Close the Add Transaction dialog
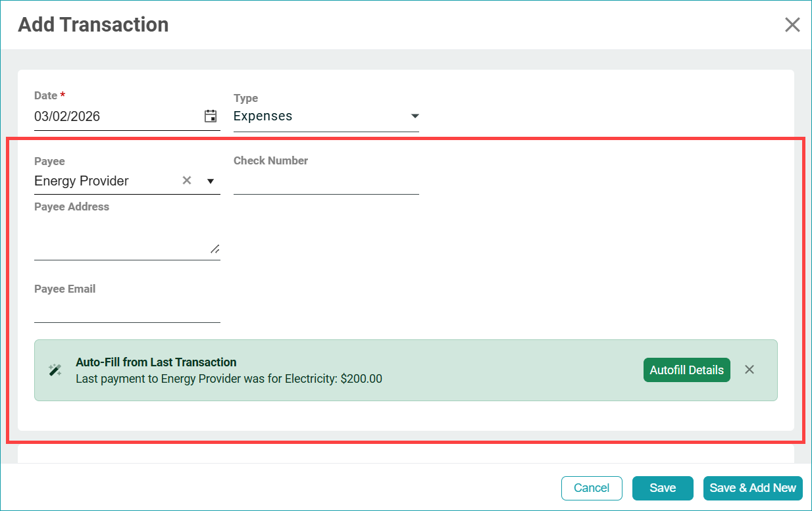The width and height of the screenshot is (812, 511). tap(792, 25)
